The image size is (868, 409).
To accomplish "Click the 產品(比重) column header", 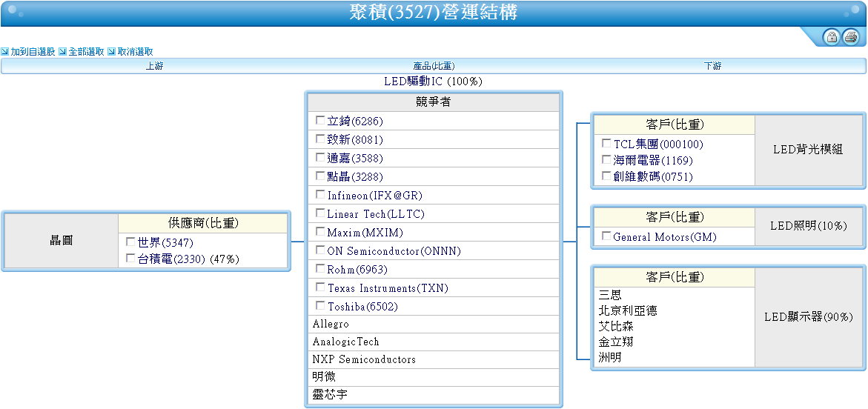I will [x=434, y=66].
